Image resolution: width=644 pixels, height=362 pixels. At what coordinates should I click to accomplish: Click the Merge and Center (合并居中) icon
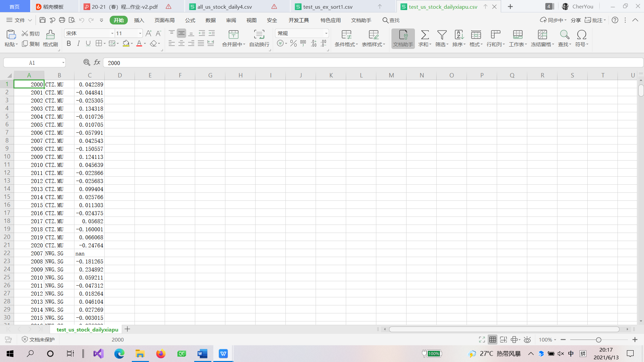click(x=233, y=35)
